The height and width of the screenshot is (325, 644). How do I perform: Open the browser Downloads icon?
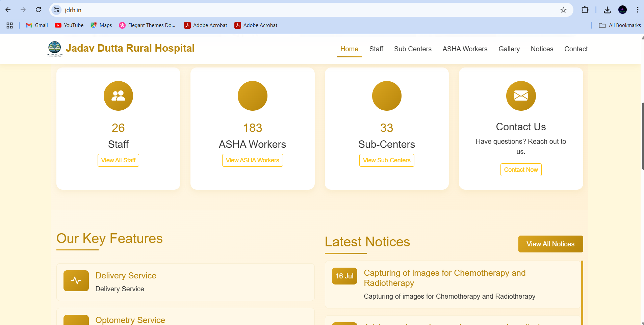607,10
